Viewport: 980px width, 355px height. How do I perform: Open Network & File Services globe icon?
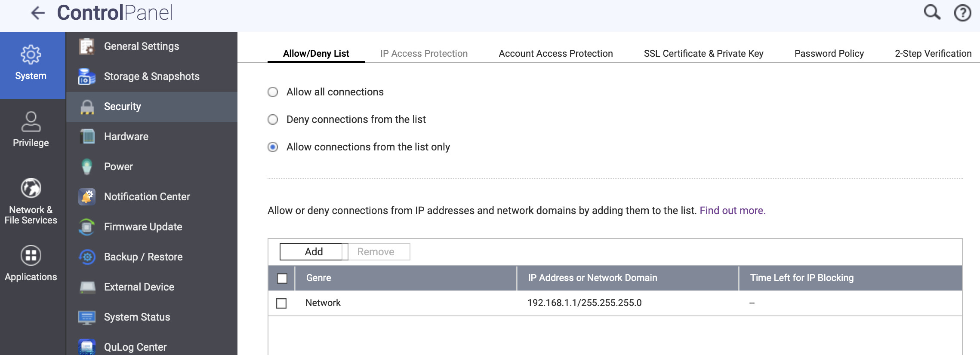(31, 188)
